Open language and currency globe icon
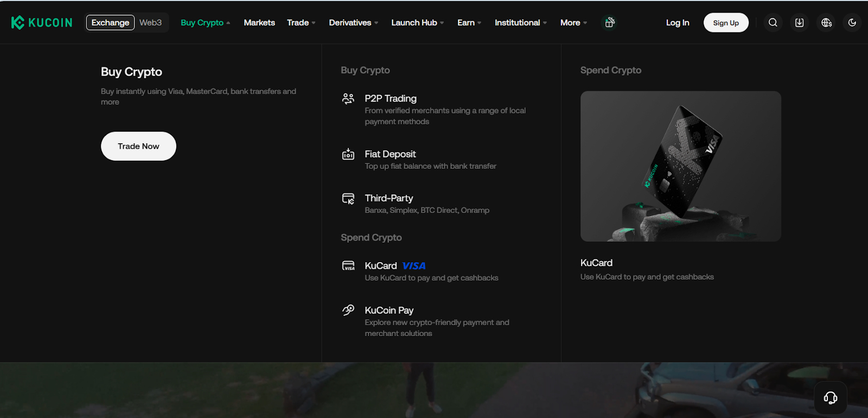Viewport: 868px width, 418px height. click(826, 22)
